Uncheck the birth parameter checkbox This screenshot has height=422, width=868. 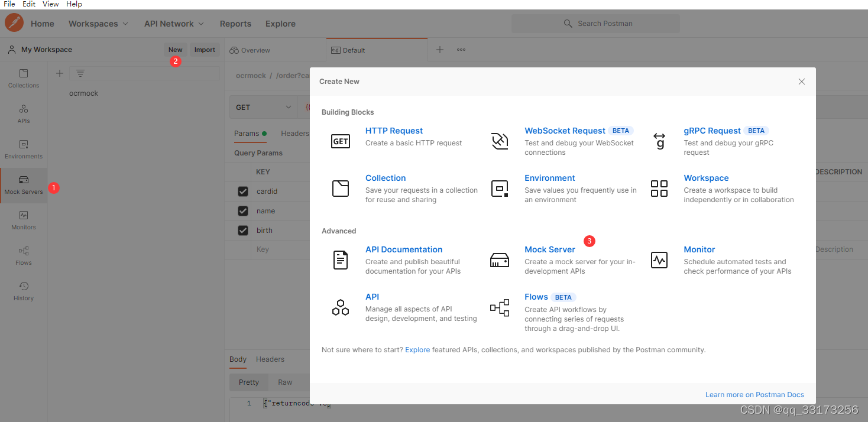coord(243,231)
